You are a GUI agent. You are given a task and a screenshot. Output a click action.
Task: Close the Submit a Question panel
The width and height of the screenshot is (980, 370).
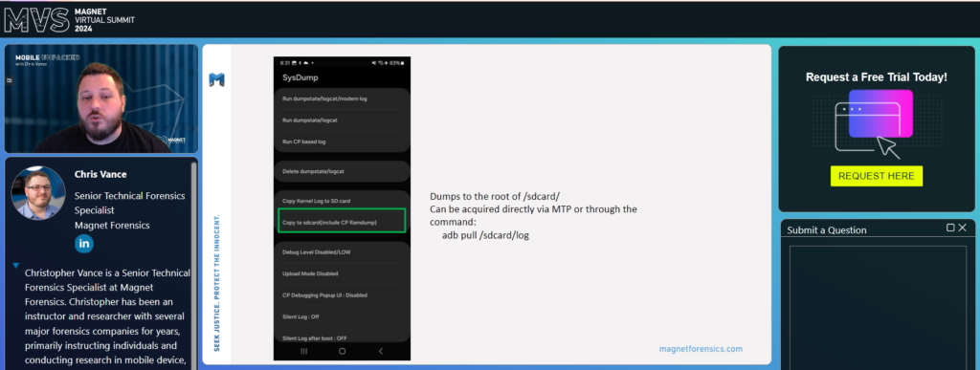[963, 228]
